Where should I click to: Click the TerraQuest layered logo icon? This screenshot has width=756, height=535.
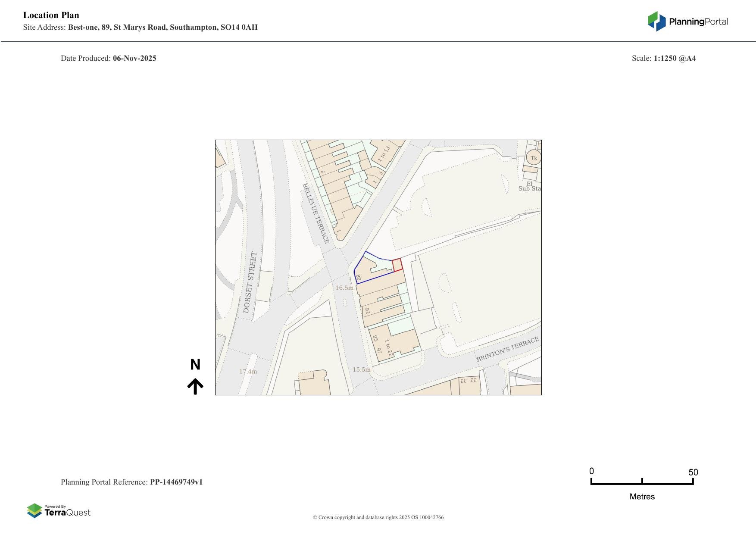[34, 511]
